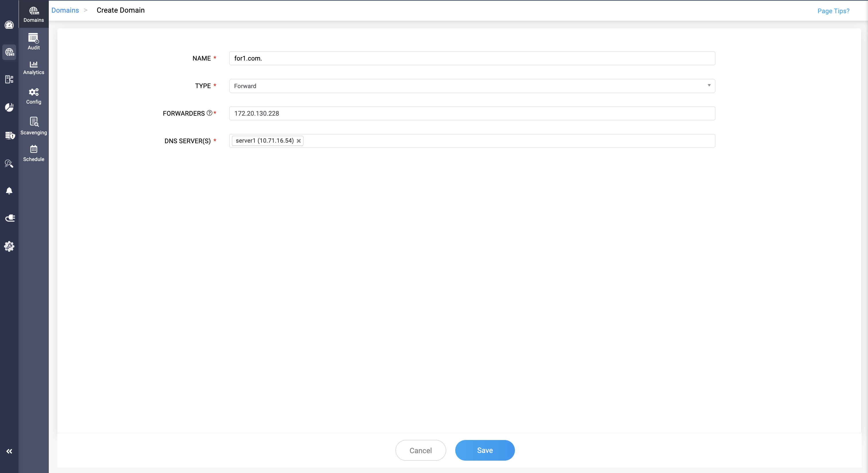Click the Cancel button
868x473 pixels.
tap(420, 450)
